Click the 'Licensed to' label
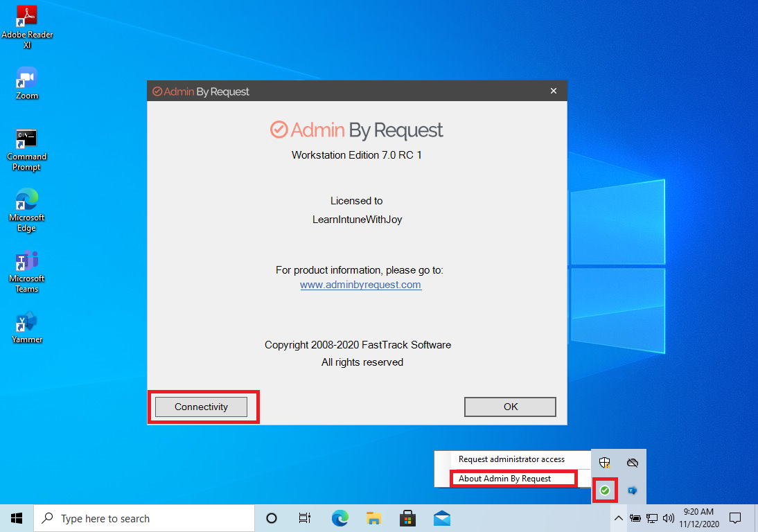758x532 pixels. (357, 200)
